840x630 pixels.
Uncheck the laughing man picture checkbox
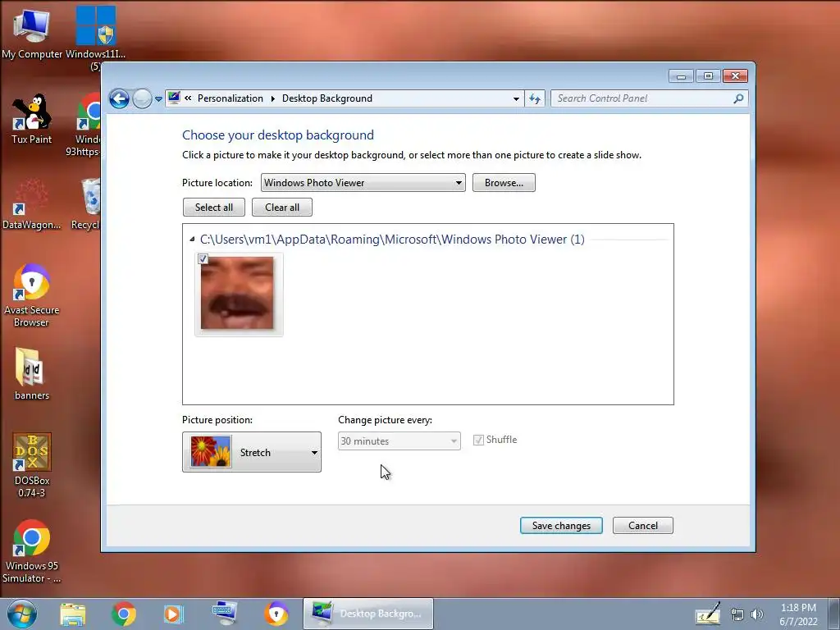tap(203, 258)
